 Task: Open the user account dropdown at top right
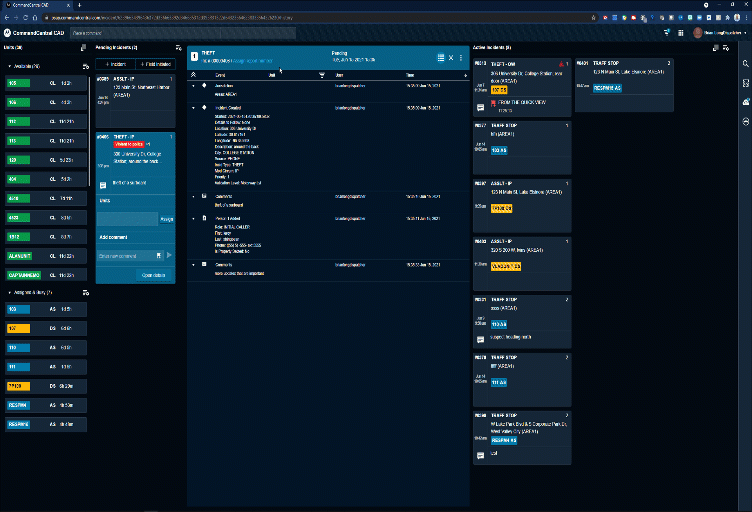(x=720, y=33)
